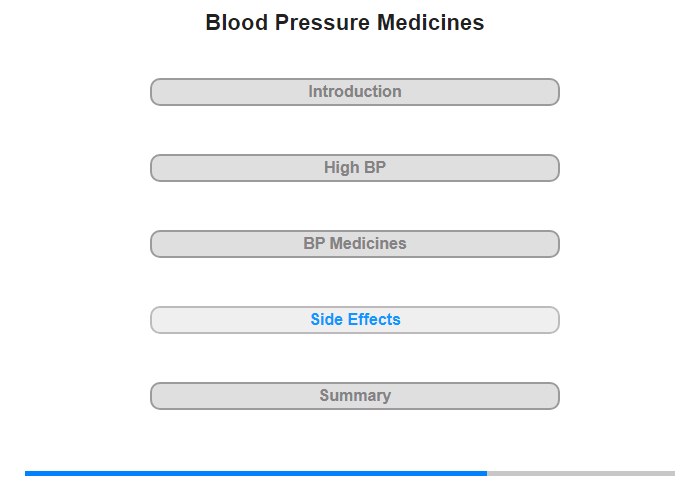Choose the High BP menu entry

point(355,168)
